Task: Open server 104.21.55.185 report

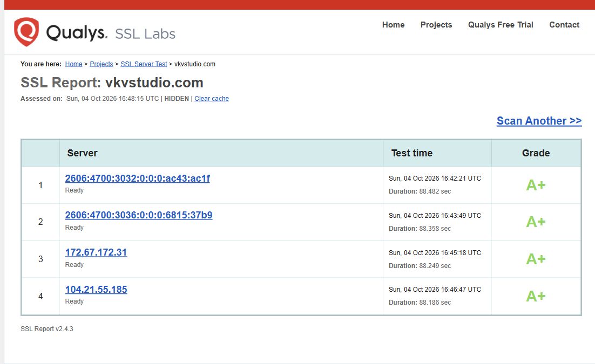Action: coord(96,289)
